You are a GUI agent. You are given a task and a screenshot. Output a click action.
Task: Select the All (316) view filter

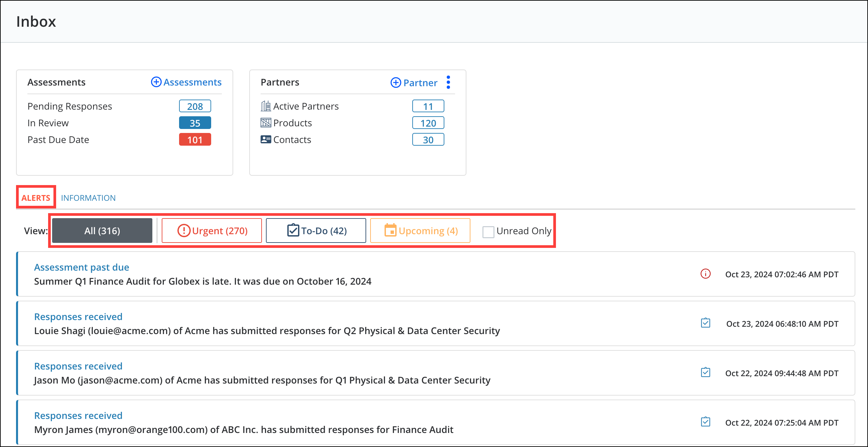pyautogui.click(x=102, y=231)
